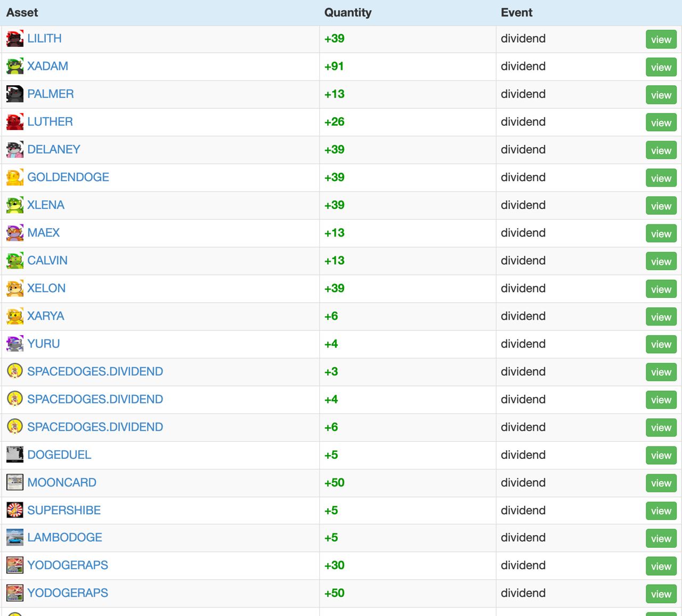
Task: Open the SUPERSHIBE asset link
Action: click(x=64, y=510)
